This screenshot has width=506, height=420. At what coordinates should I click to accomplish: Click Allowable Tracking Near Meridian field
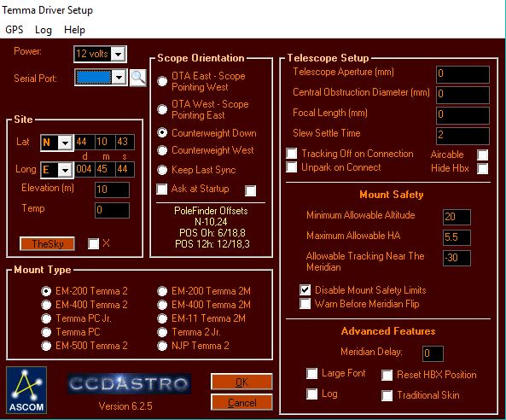(x=457, y=258)
